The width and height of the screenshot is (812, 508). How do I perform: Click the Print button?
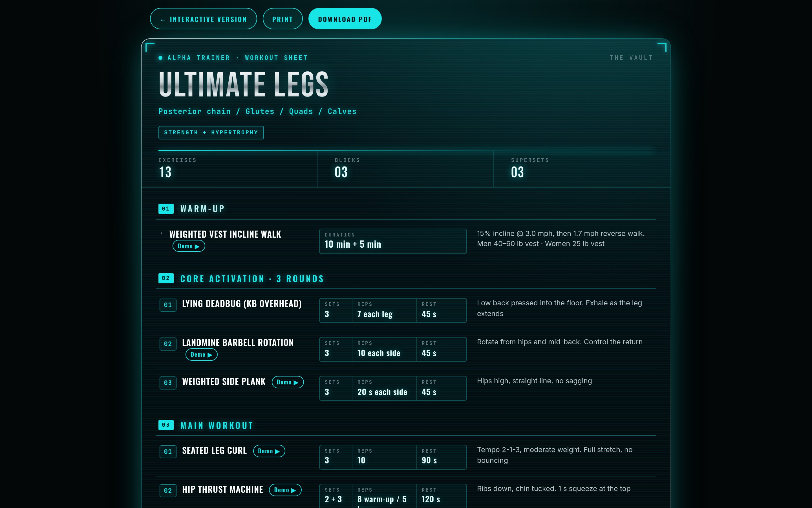283,19
